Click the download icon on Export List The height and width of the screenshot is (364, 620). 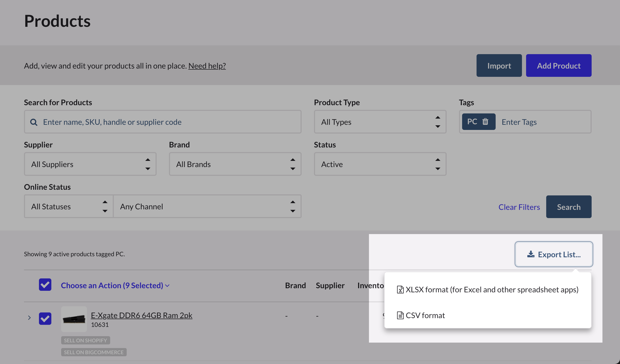coord(530,254)
